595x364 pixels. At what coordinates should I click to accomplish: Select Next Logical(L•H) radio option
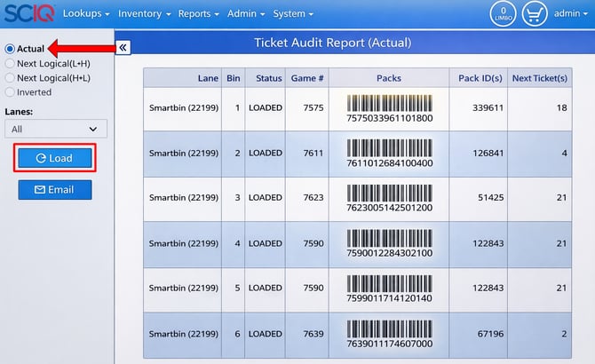click(10, 63)
